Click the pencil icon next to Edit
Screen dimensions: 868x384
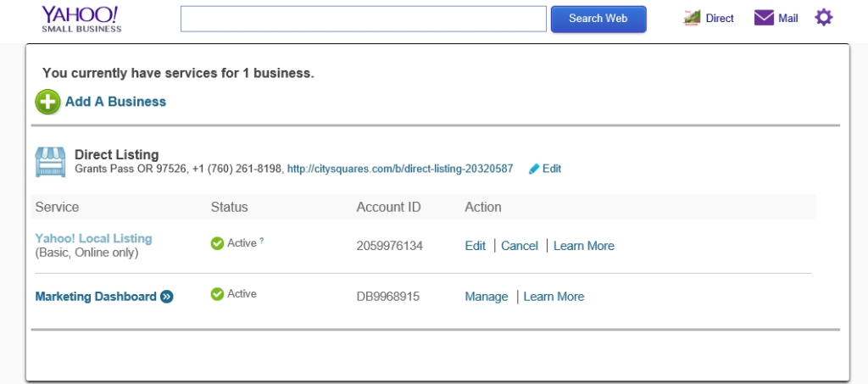coord(534,169)
